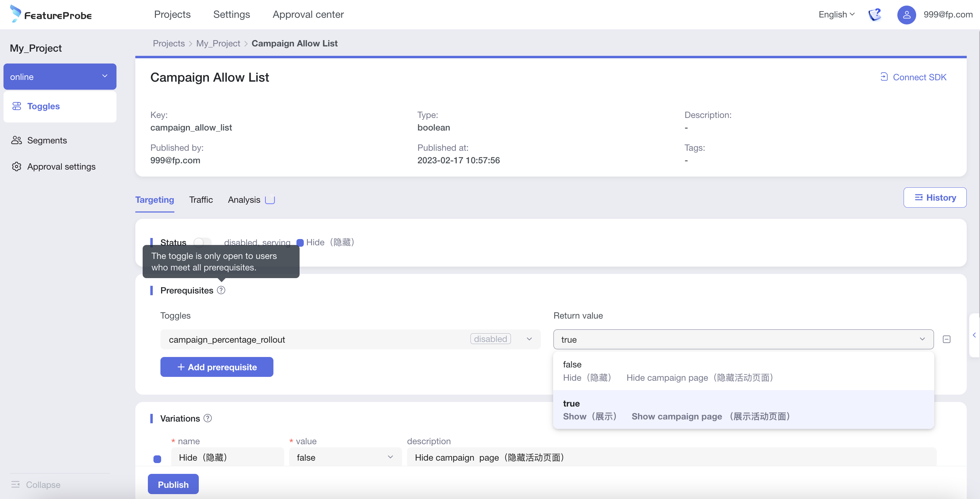Click the Analysis tab checkbox badge
This screenshot has height=499, width=980.
270,200
